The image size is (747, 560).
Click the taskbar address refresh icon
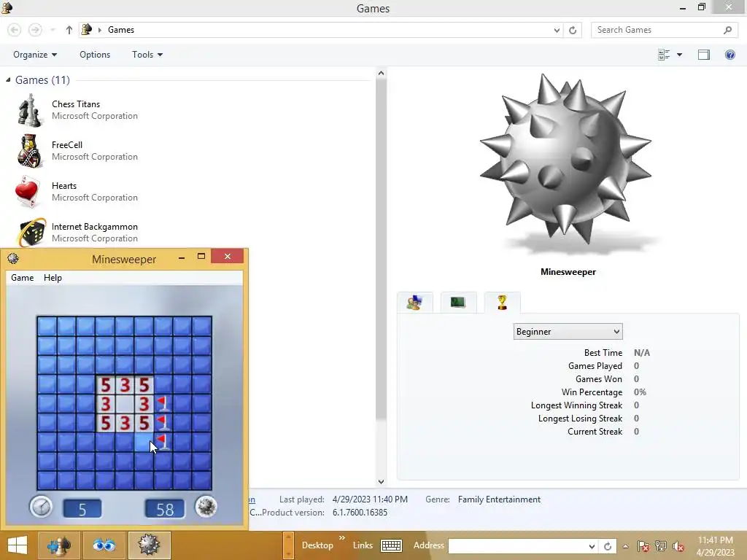point(608,546)
